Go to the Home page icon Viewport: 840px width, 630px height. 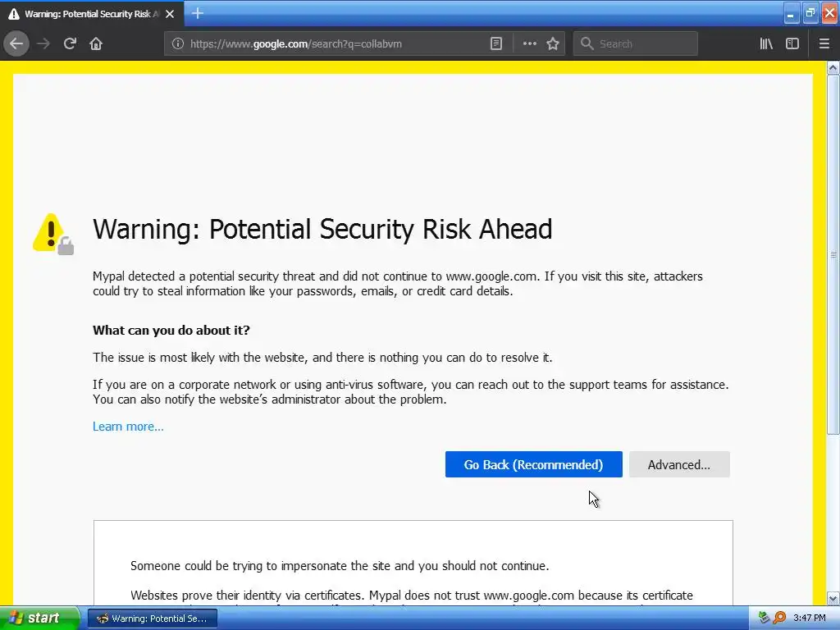tap(96, 44)
